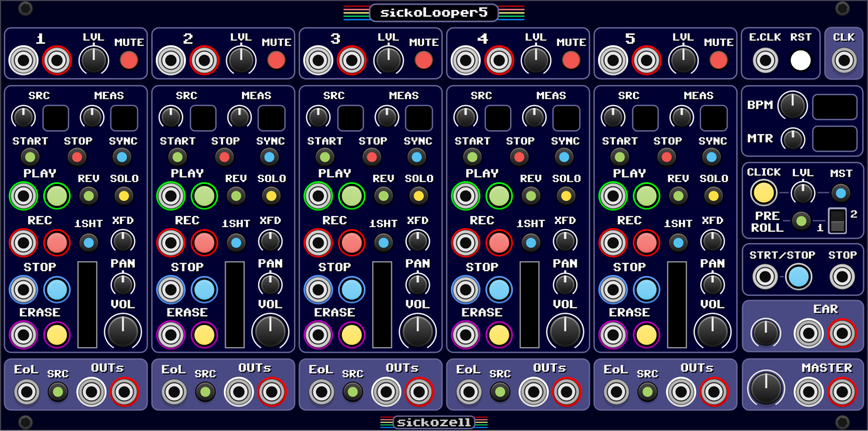This screenshot has width=868, height=431.
Task: Click track 1 green PLAY button
Action: (x=57, y=196)
